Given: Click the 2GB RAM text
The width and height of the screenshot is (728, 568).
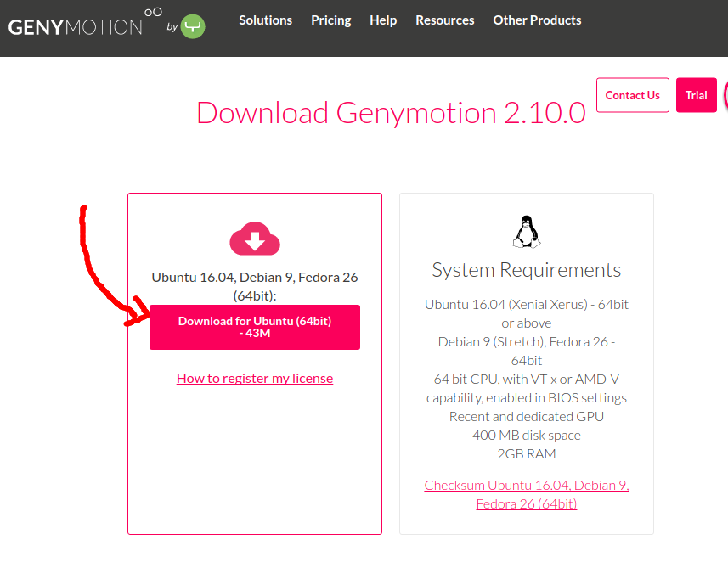Looking at the screenshot, I should coord(527,454).
